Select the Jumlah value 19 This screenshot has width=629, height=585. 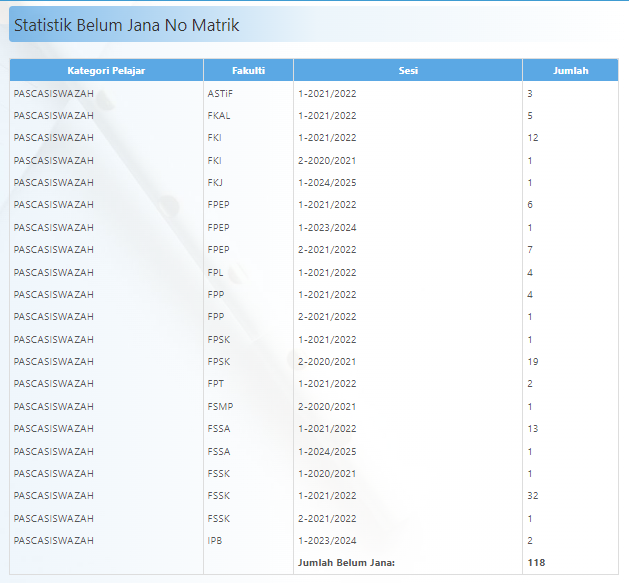pos(533,362)
